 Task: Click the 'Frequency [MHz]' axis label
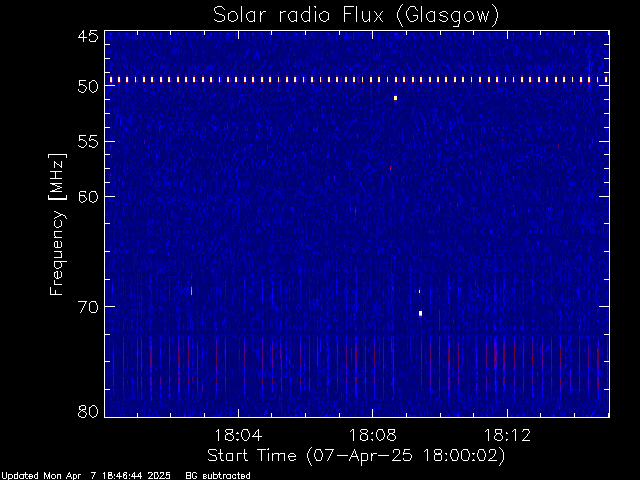pos(57,224)
